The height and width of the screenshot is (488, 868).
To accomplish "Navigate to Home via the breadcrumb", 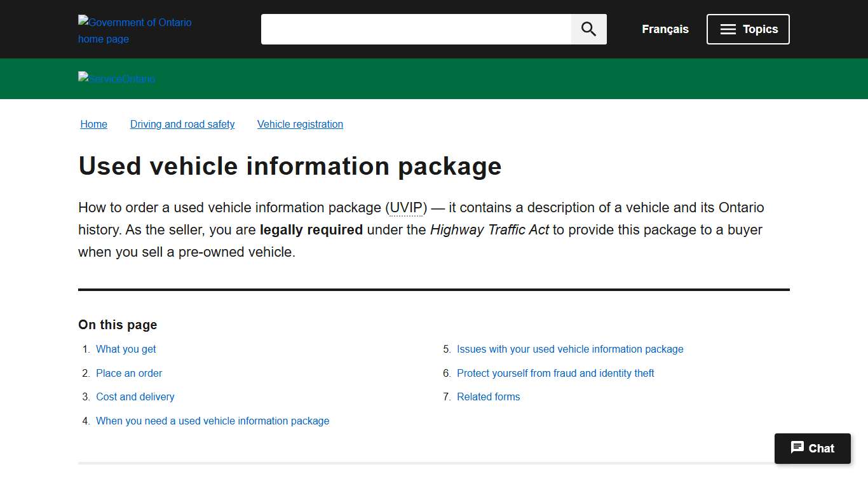I will (93, 124).
